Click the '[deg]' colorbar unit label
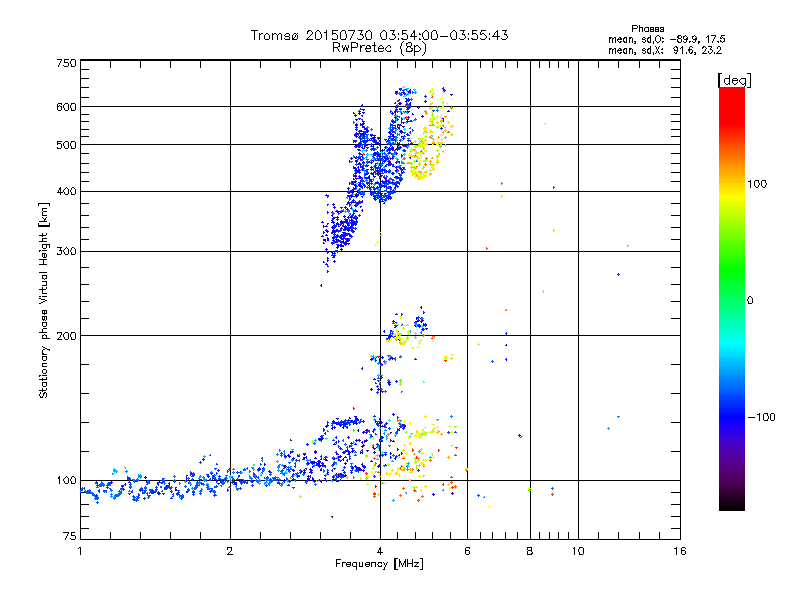 (x=734, y=80)
